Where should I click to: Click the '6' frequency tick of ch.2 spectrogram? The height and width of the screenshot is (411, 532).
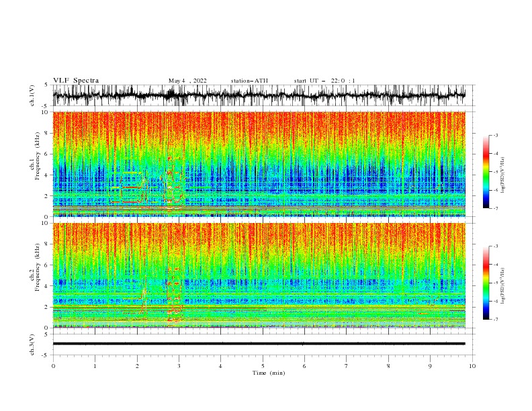point(46,265)
